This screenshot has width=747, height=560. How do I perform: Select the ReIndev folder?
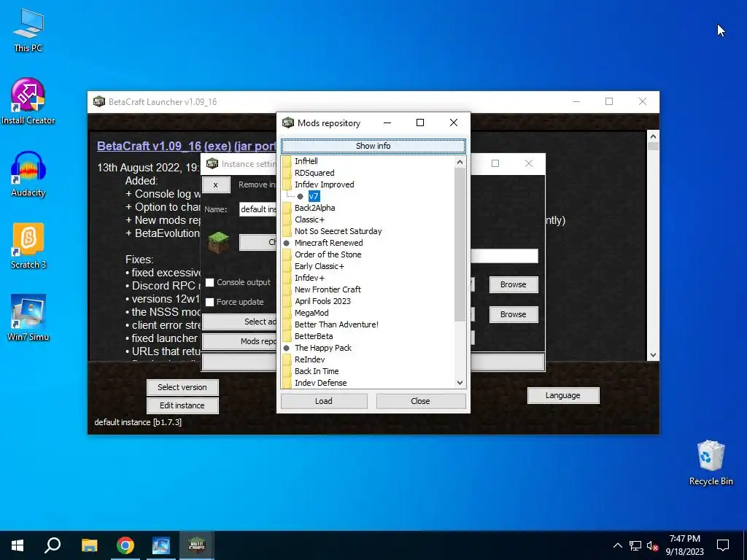pos(309,359)
